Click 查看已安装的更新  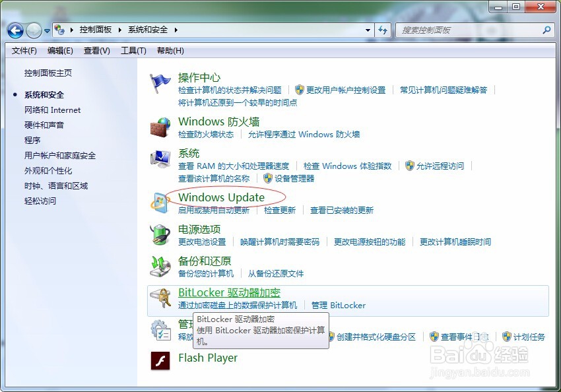click(342, 210)
